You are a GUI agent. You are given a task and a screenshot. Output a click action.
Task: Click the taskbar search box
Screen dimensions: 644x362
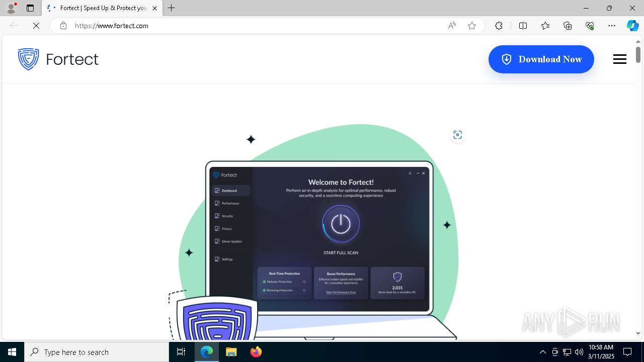click(x=97, y=352)
